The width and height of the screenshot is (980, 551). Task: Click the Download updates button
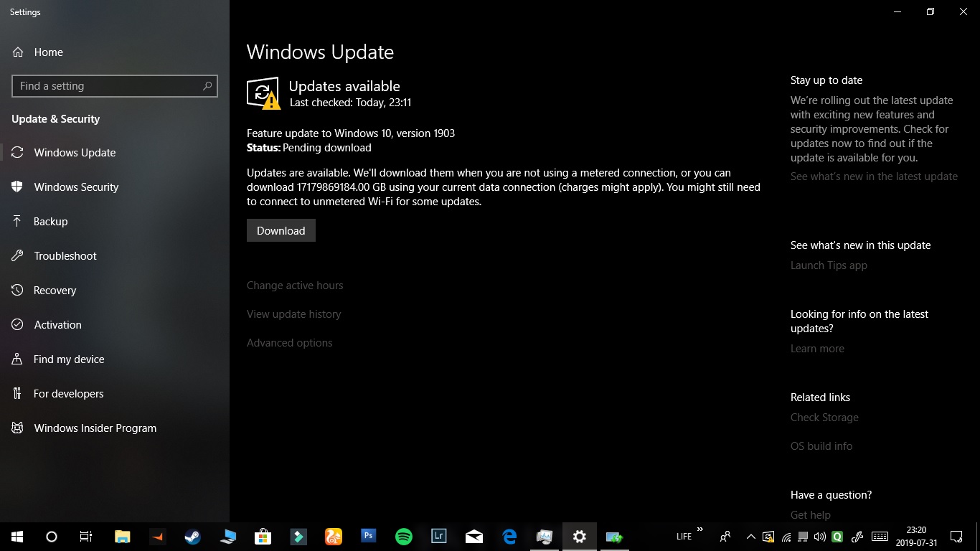pyautogui.click(x=281, y=231)
